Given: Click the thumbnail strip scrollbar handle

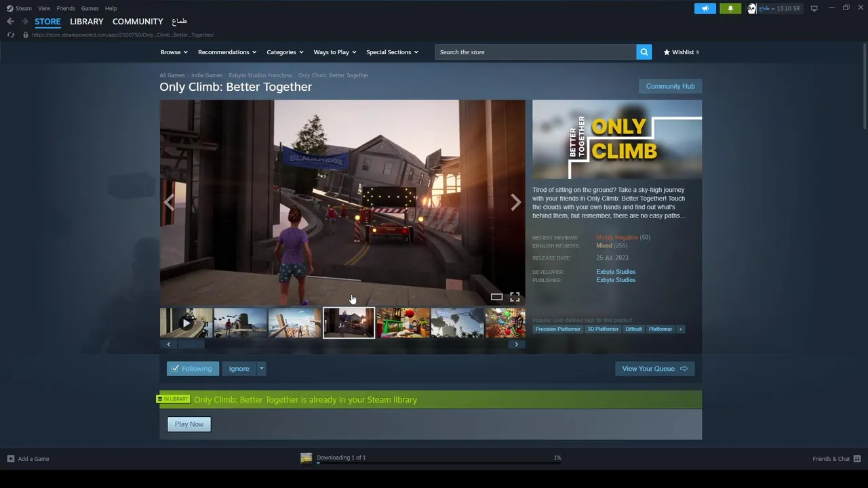Looking at the screenshot, I should coord(191,344).
